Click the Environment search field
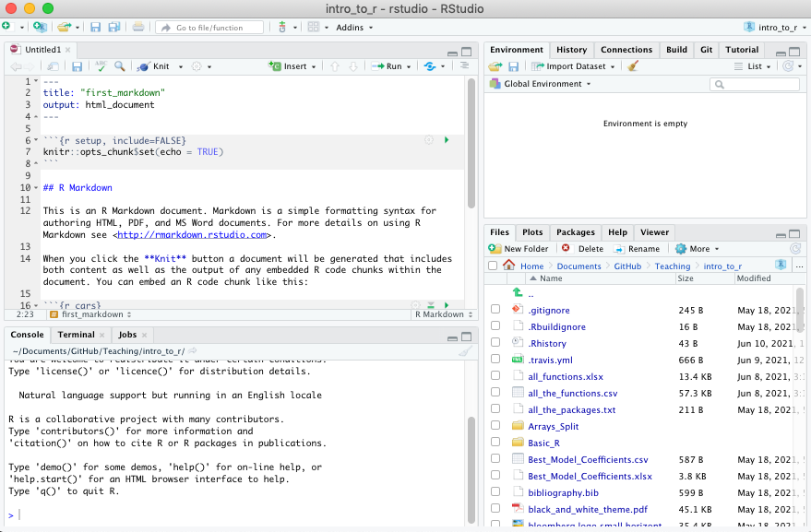 pyautogui.click(x=755, y=84)
